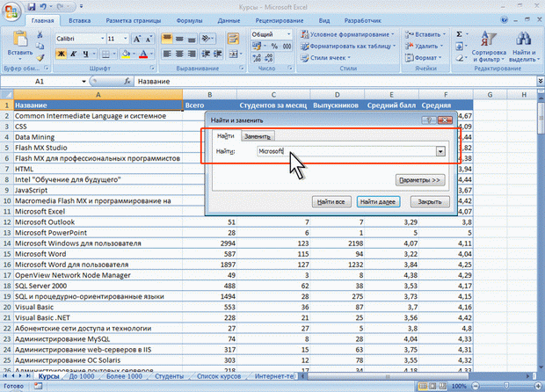Save the workbook from the quick access toolbar

click(32, 6)
